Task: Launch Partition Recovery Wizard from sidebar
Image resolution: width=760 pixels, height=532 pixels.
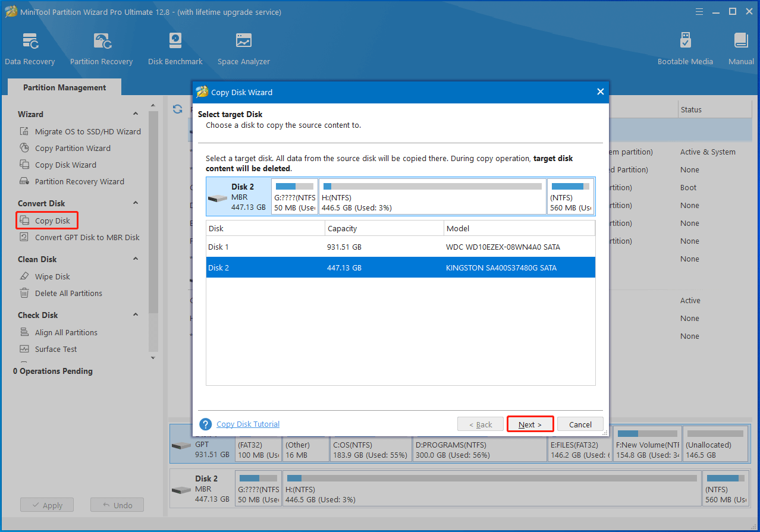Action: (x=73, y=181)
